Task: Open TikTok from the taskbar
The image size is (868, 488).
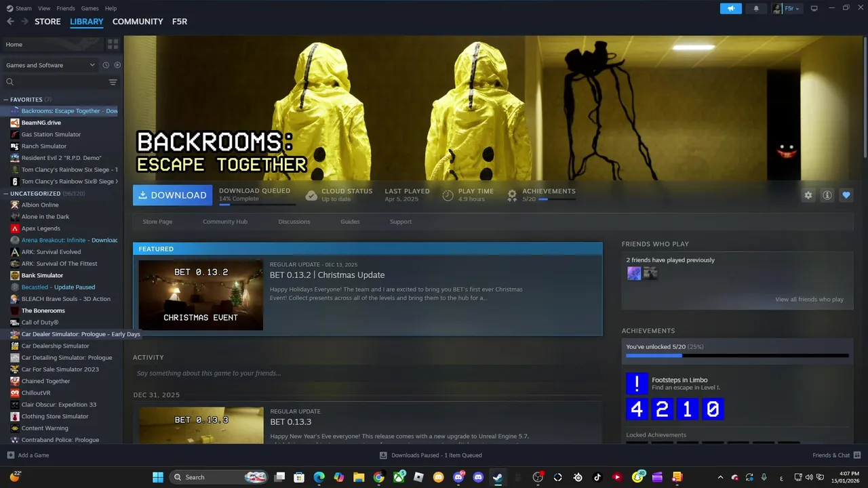Action: pos(597,477)
